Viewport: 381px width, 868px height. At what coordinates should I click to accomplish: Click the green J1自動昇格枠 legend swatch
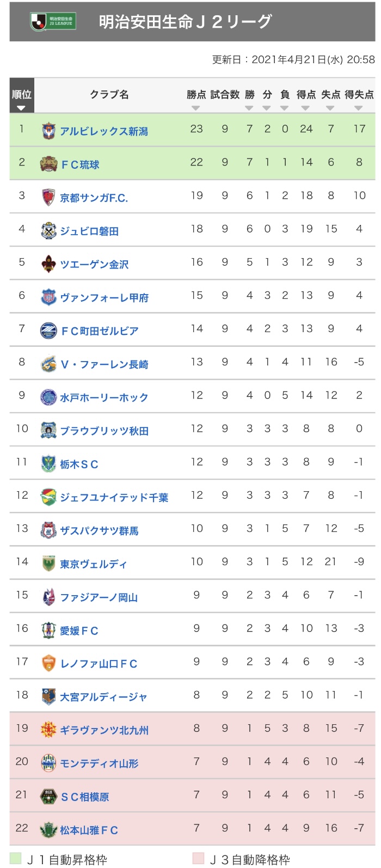tap(15, 859)
